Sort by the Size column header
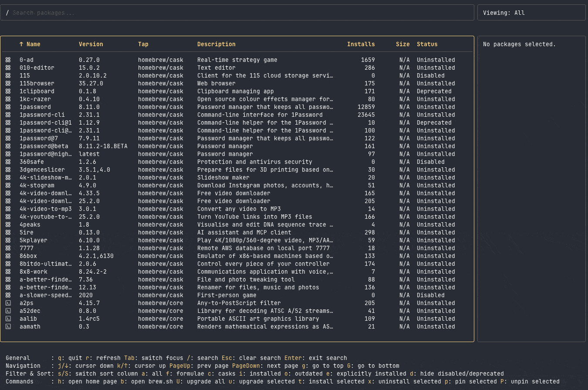This screenshot has width=588, height=390. (x=403, y=44)
